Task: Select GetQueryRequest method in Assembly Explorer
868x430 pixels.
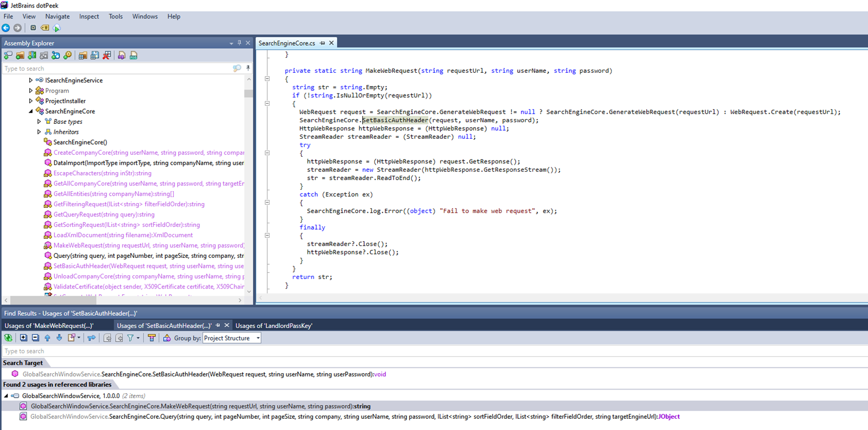Action: [x=104, y=214]
